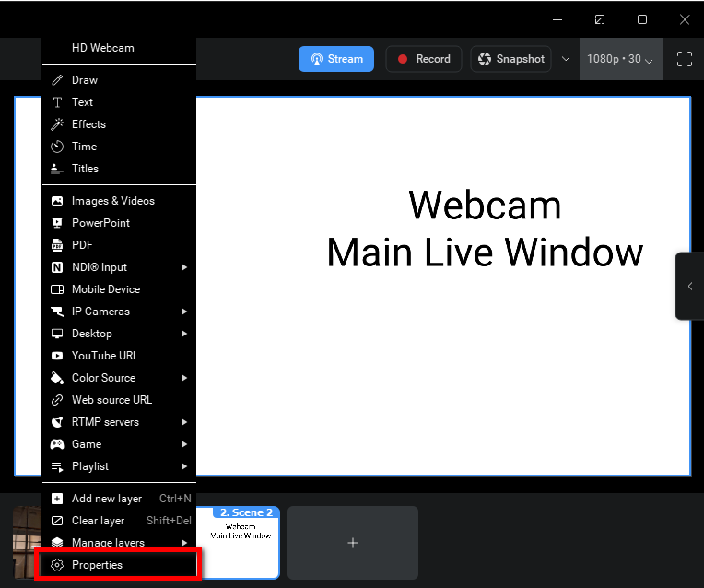This screenshot has height=588, width=704.
Task: Choose Images & Videos menu entry
Action: pos(112,201)
